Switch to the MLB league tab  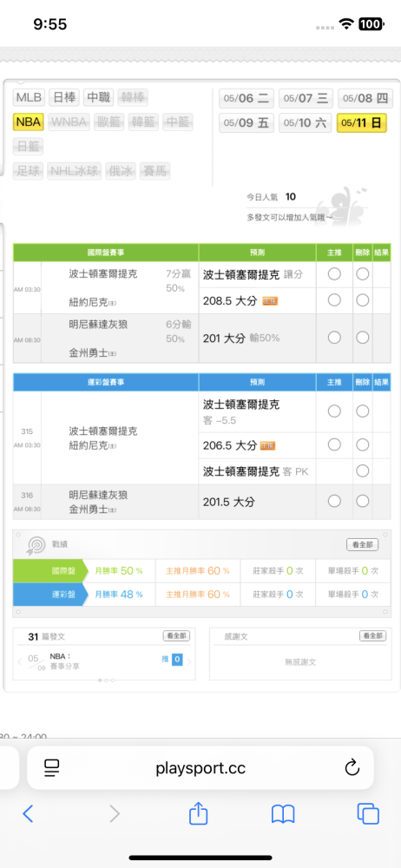[x=29, y=97]
